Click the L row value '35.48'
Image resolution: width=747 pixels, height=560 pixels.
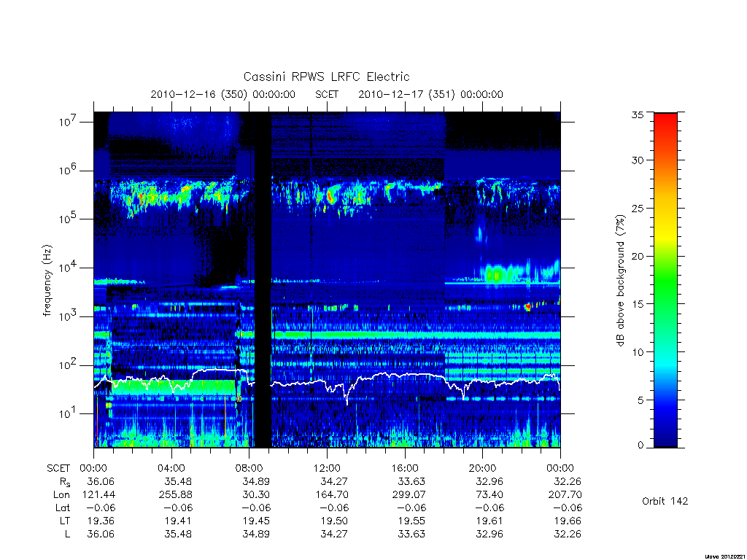tap(178, 534)
